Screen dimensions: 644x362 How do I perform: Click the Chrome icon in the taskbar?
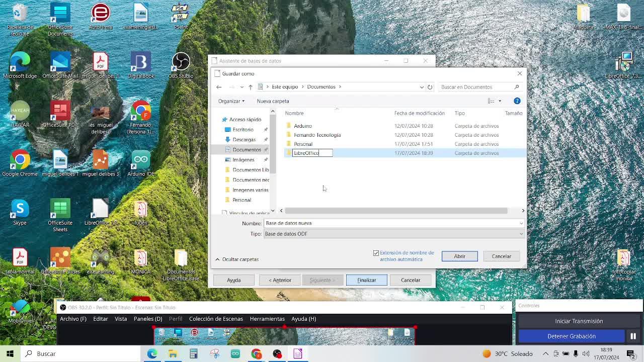[256, 354]
